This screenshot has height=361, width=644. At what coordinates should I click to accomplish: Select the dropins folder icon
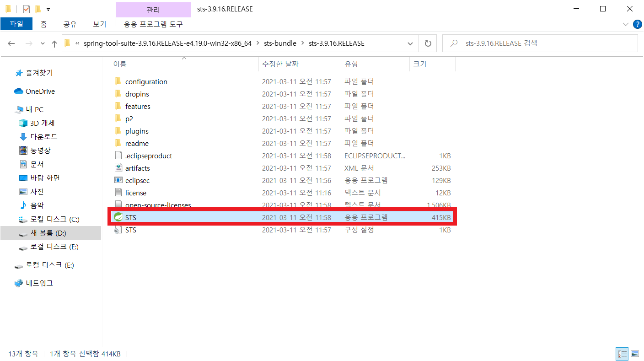pos(118,94)
